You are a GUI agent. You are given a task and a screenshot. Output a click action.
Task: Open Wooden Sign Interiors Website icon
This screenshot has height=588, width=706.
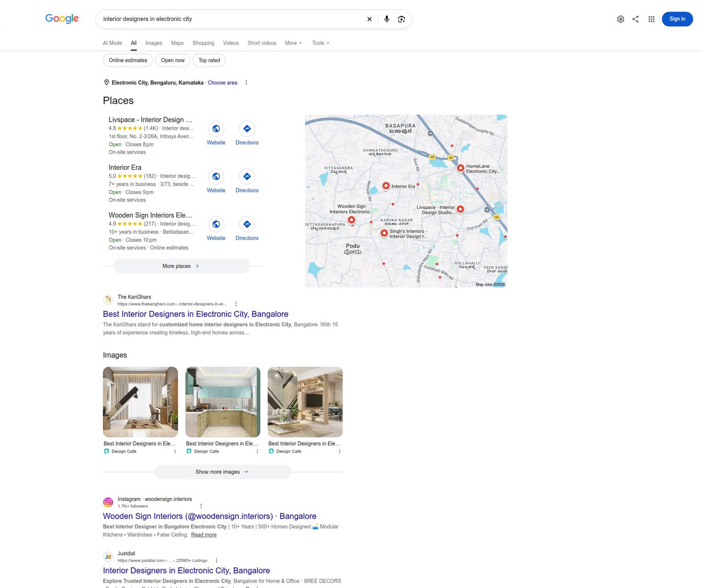pos(216,224)
